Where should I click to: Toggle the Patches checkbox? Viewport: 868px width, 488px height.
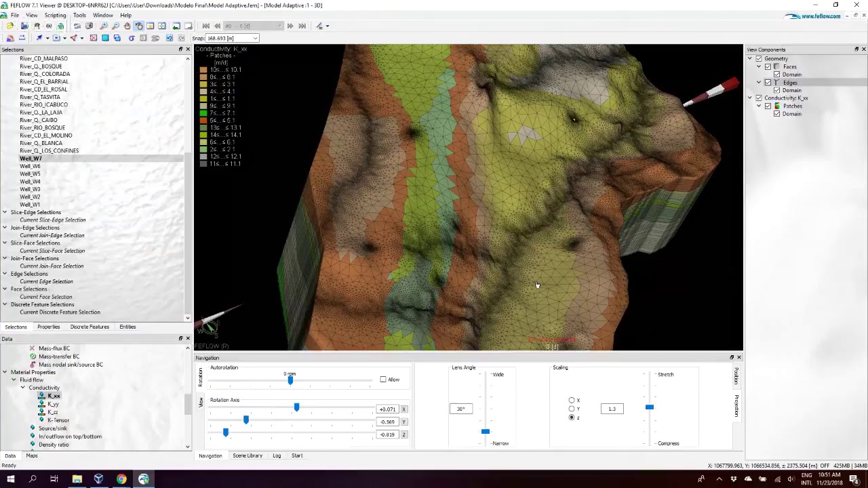(x=768, y=106)
